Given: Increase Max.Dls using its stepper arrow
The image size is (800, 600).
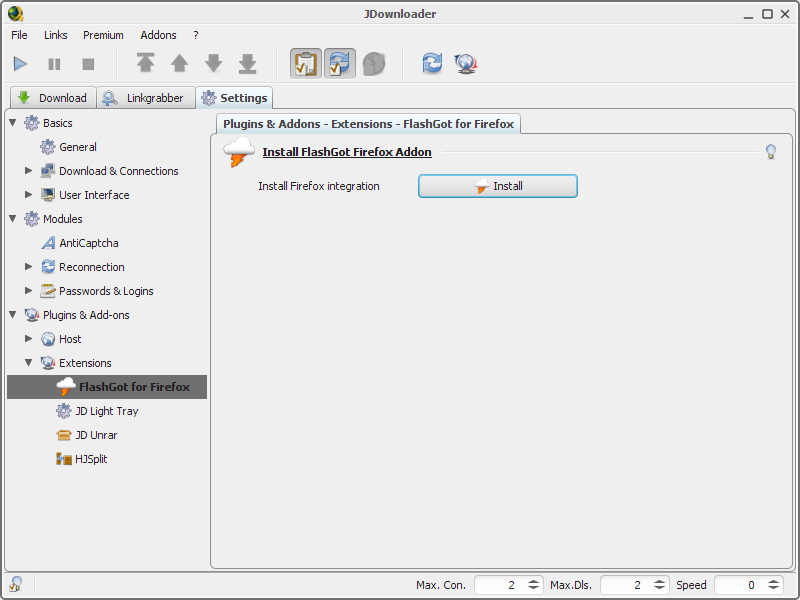Looking at the screenshot, I should click(659, 581).
